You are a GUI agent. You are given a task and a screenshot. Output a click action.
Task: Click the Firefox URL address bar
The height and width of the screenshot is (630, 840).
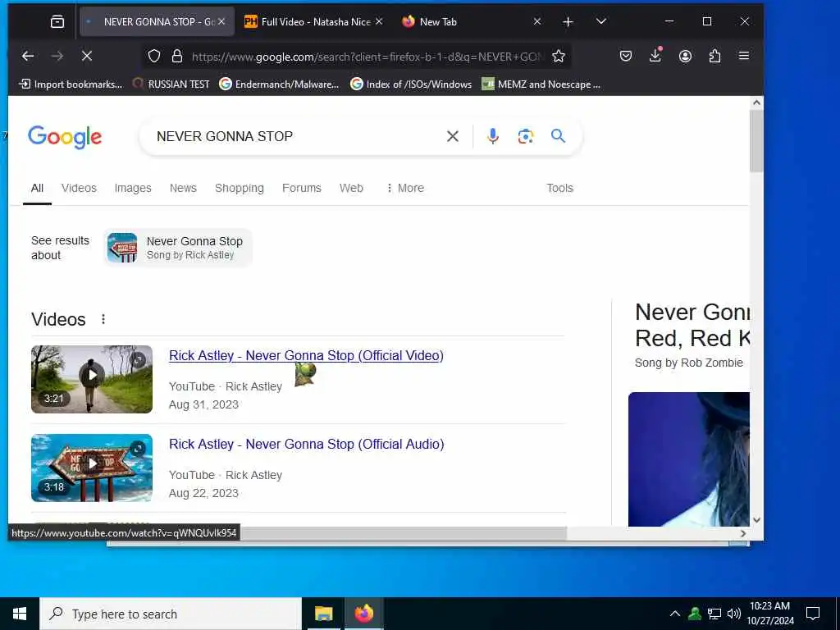point(367,57)
